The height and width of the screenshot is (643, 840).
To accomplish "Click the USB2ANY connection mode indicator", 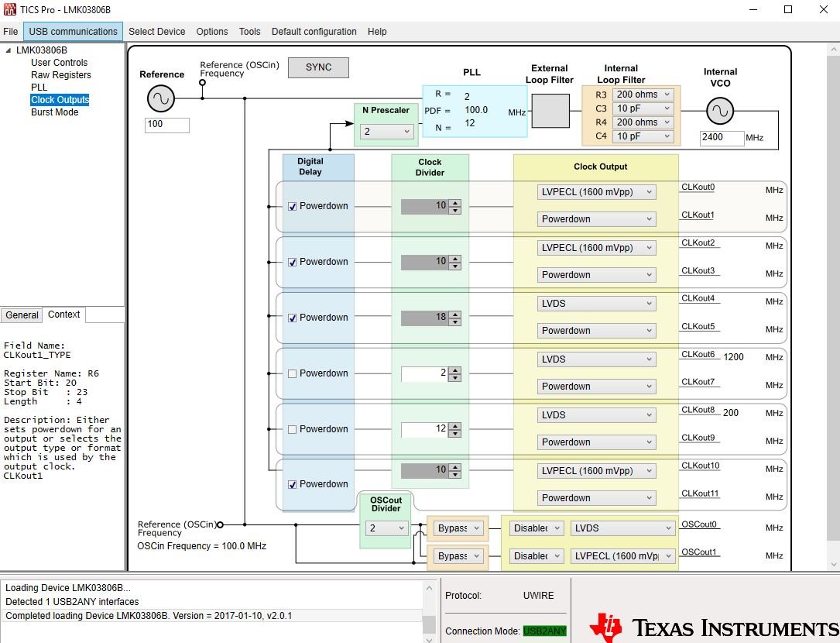I will [x=544, y=631].
